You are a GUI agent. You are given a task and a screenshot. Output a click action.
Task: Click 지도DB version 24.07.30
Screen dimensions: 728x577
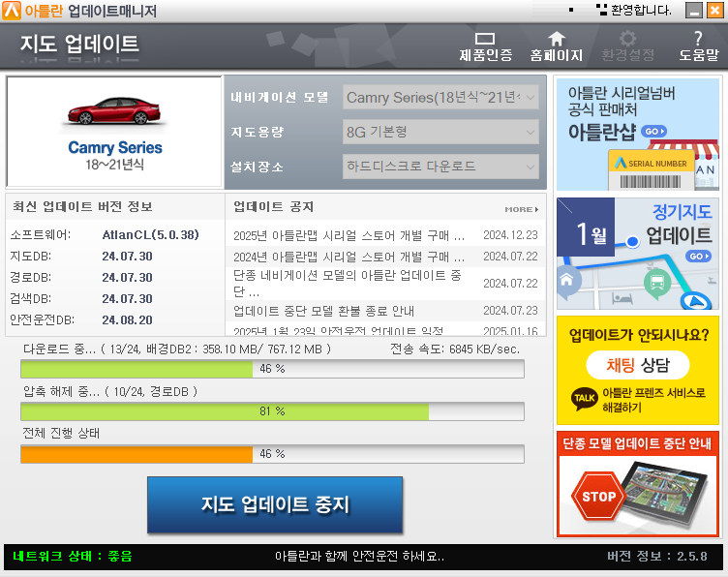tap(127, 257)
